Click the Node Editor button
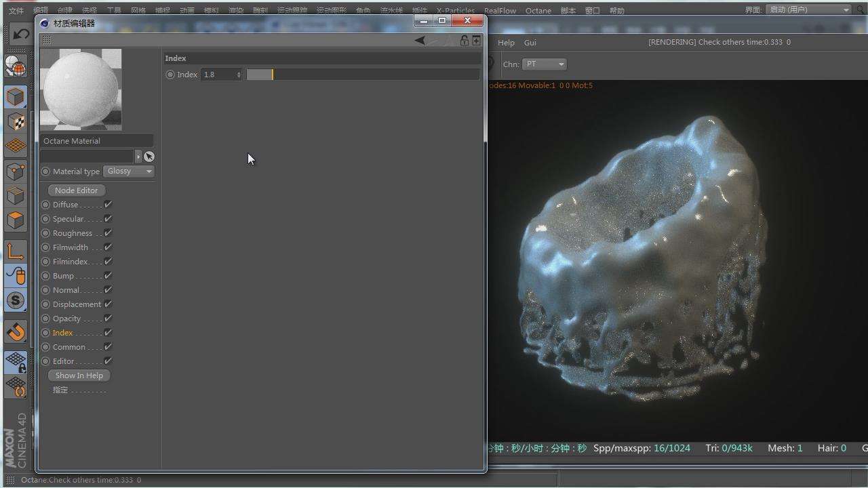868x488 pixels. 77,190
